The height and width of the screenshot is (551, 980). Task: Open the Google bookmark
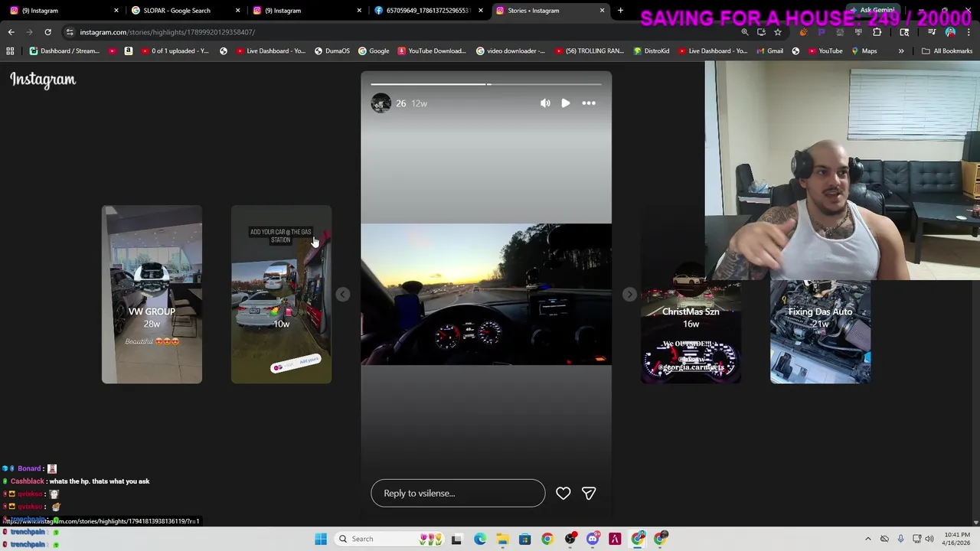[x=374, y=51]
